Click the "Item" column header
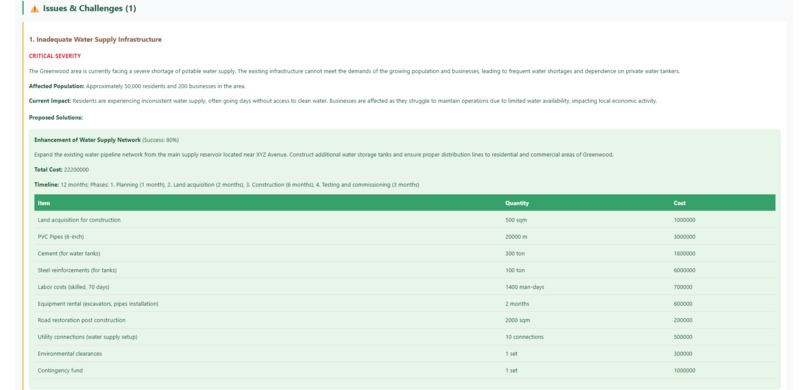806x390 pixels. 44,203
